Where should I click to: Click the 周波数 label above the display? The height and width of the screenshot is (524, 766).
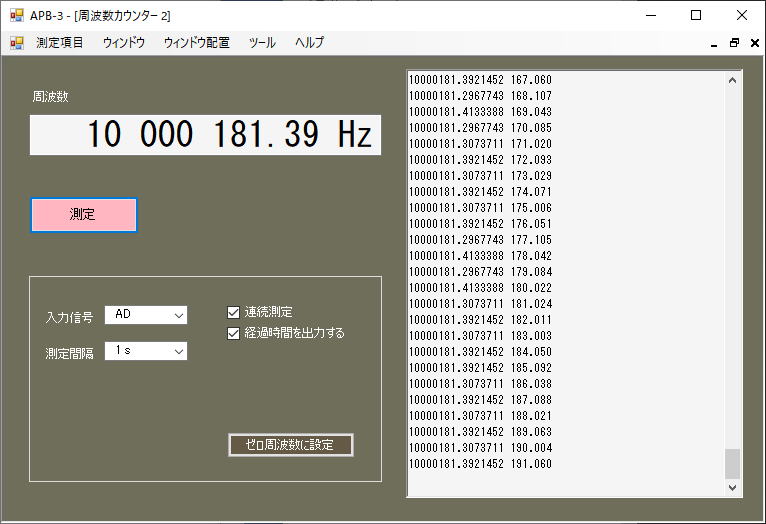click(x=50, y=97)
